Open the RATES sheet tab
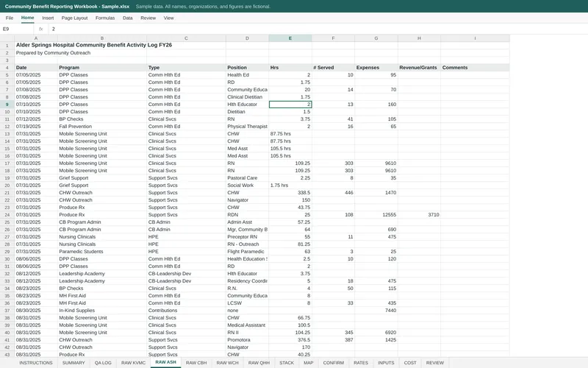This screenshot has width=588, height=368. coord(361,363)
